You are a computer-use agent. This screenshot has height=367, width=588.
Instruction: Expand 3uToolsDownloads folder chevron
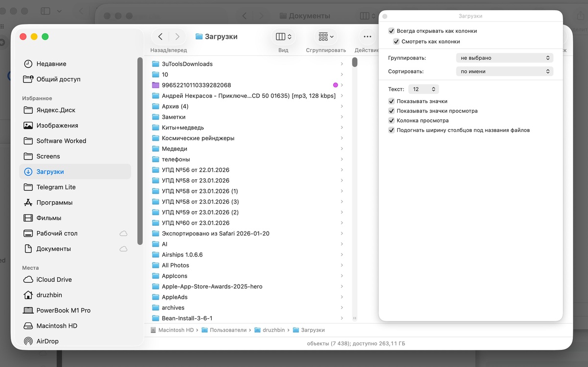coord(342,64)
